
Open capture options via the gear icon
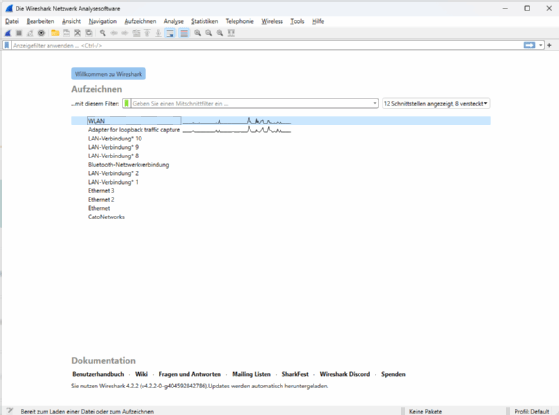click(41, 33)
